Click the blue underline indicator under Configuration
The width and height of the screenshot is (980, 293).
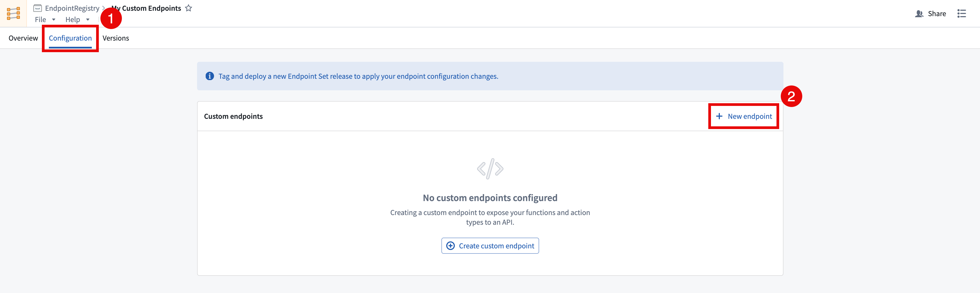[70, 48]
